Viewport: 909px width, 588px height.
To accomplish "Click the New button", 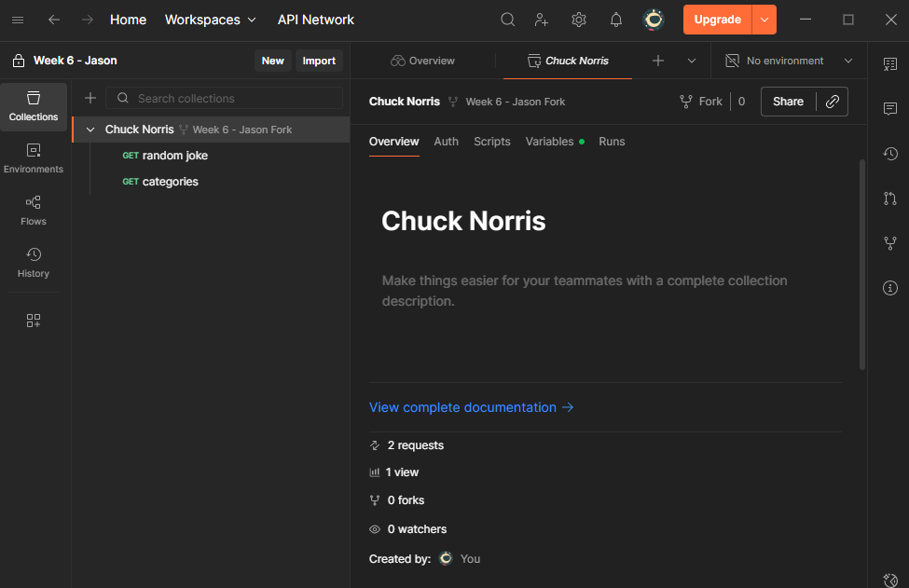I will 272,61.
